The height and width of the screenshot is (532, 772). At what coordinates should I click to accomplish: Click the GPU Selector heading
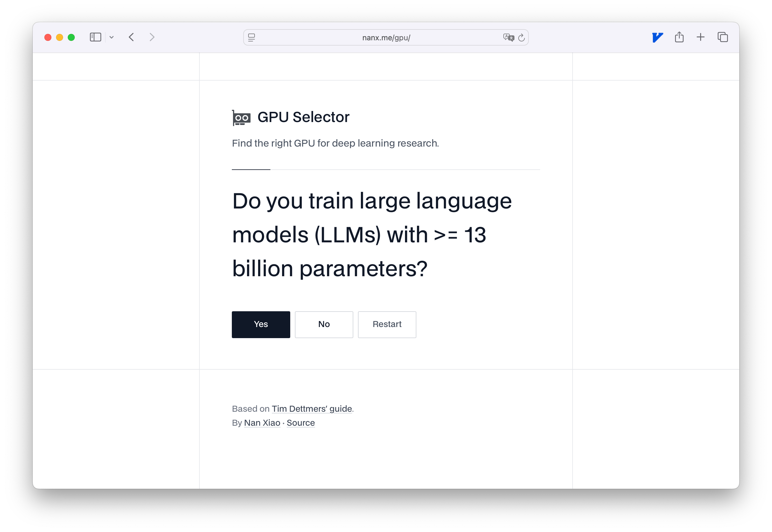point(303,117)
